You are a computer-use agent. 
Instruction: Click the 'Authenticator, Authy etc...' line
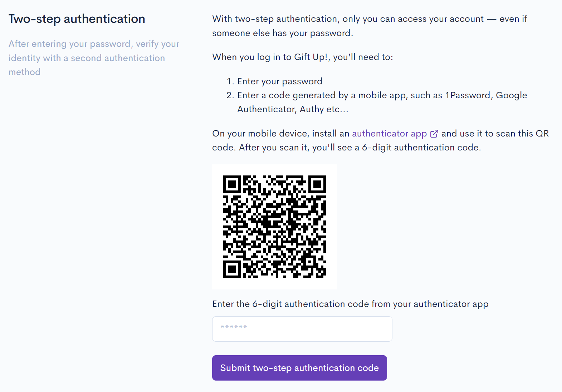293,109
